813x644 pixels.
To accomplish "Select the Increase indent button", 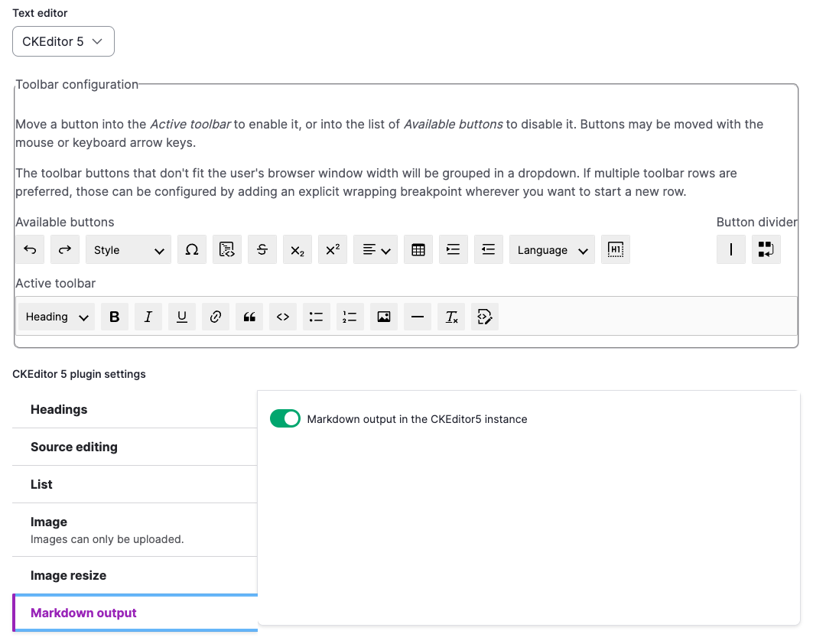I will (454, 249).
